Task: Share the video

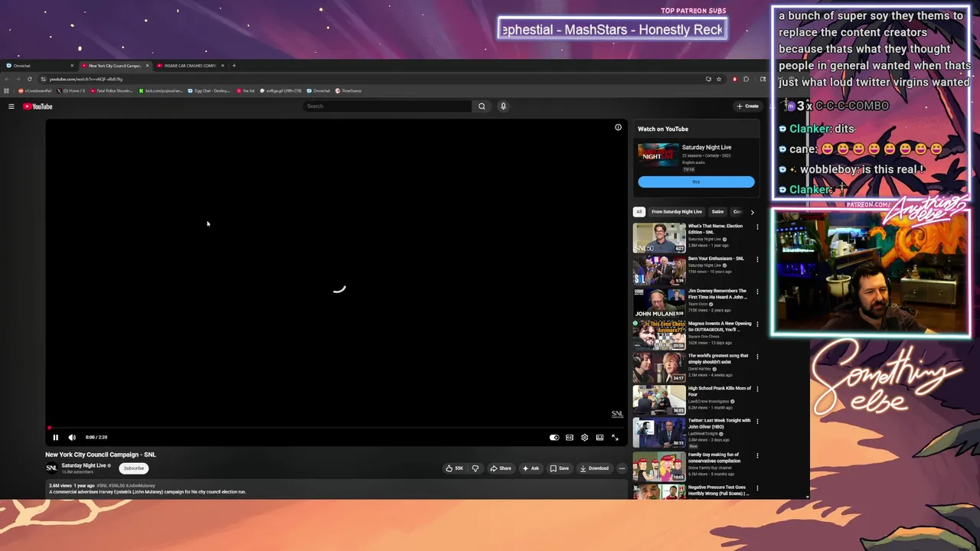Action: [501, 468]
